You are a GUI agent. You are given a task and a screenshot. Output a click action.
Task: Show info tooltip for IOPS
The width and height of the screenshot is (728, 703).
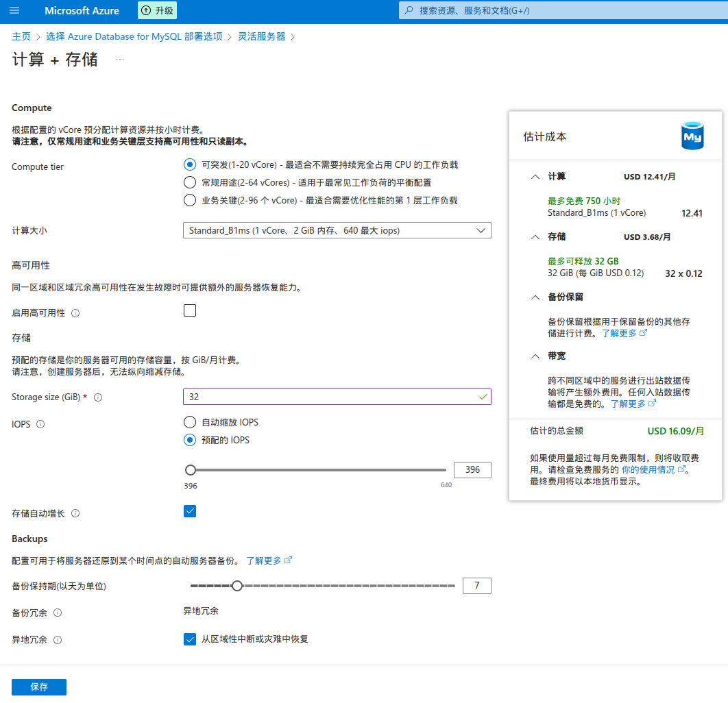[x=40, y=424]
